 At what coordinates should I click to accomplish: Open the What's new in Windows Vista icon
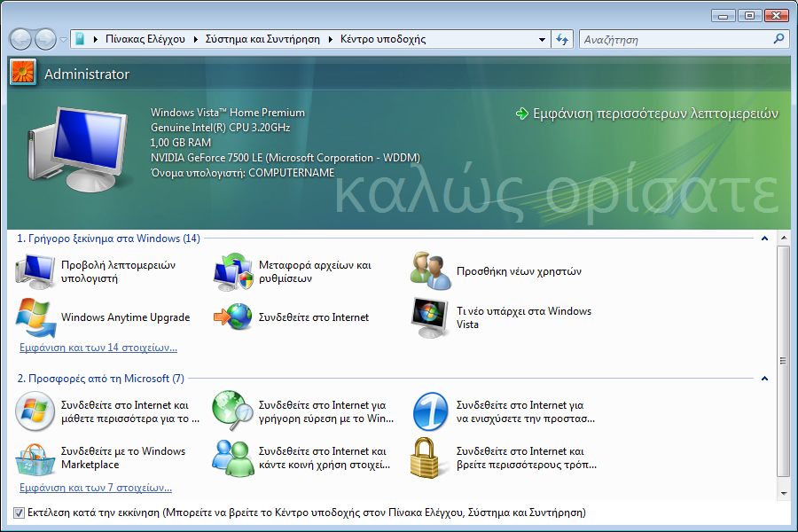pyautogui.click(x=431, y=317)
